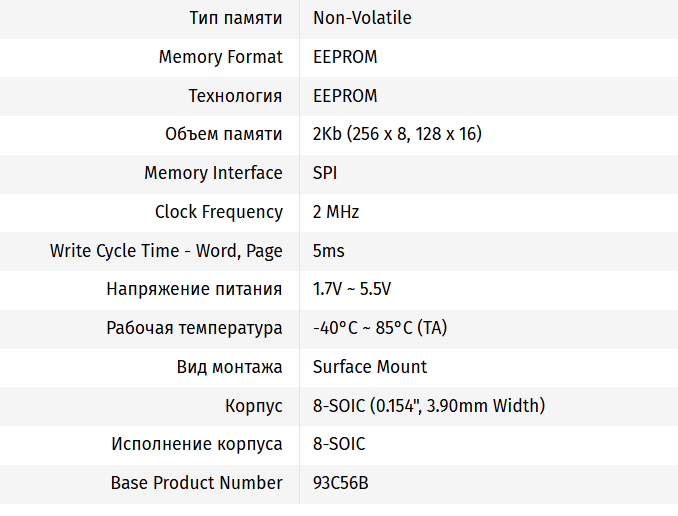
Task: Click the 'Surface Mount' mounting value
Action: 370,367
